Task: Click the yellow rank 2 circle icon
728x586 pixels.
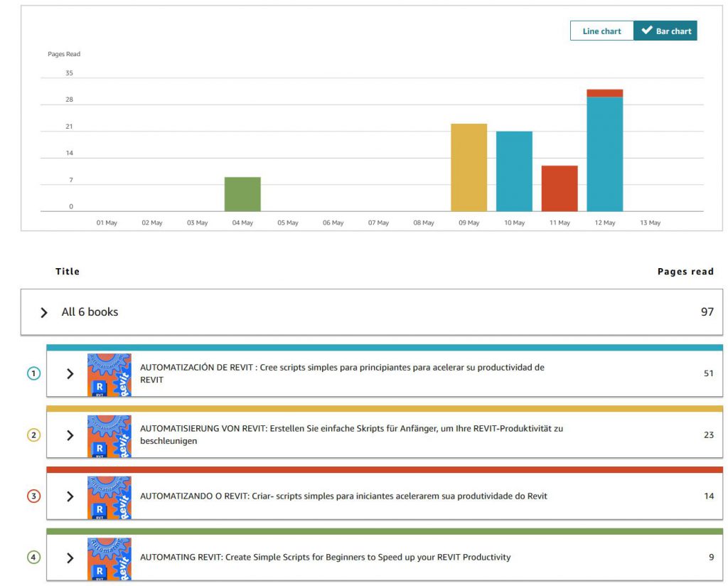Action: click(33, 435)
